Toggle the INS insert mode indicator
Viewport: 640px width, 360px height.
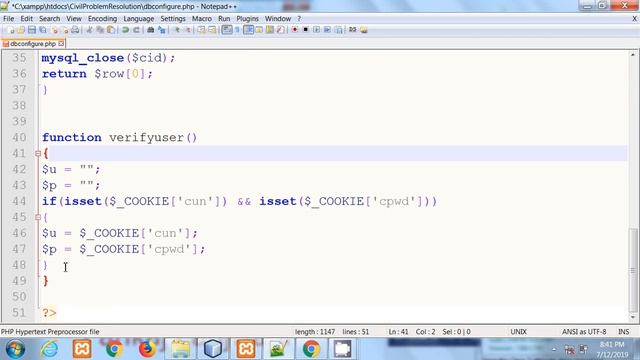pyautogui.click(x=624, y=332)
